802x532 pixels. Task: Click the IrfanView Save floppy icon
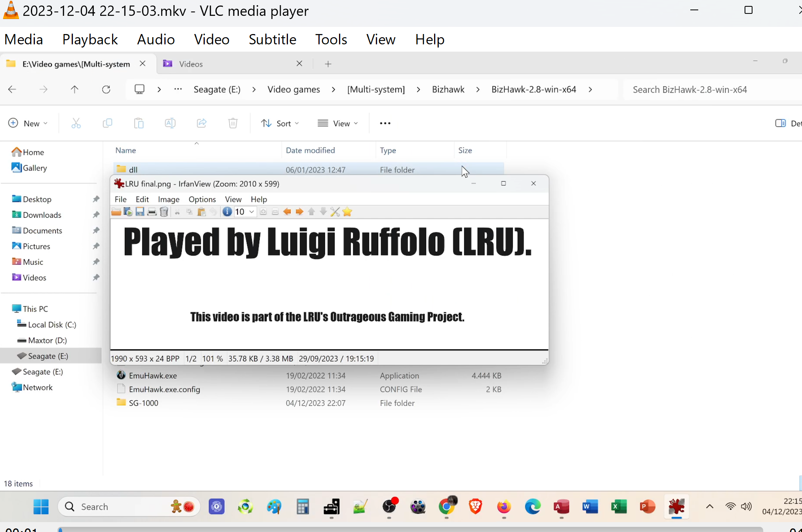click(140, 212)
